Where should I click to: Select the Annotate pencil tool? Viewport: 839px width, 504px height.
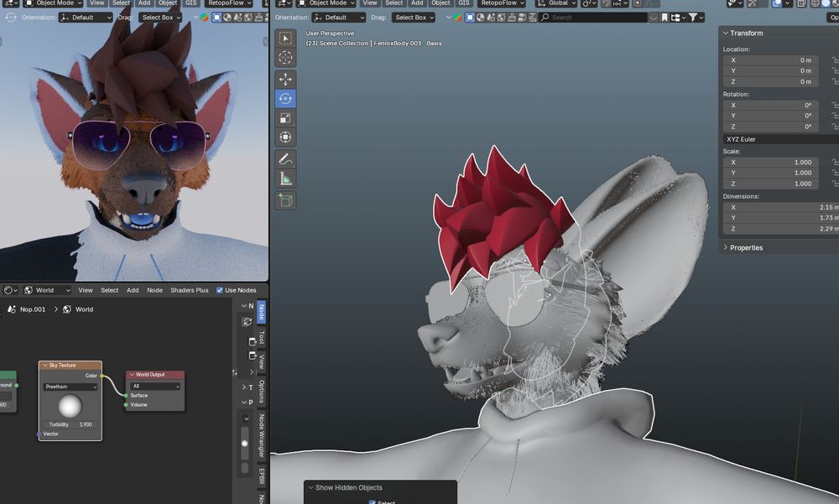285,158
